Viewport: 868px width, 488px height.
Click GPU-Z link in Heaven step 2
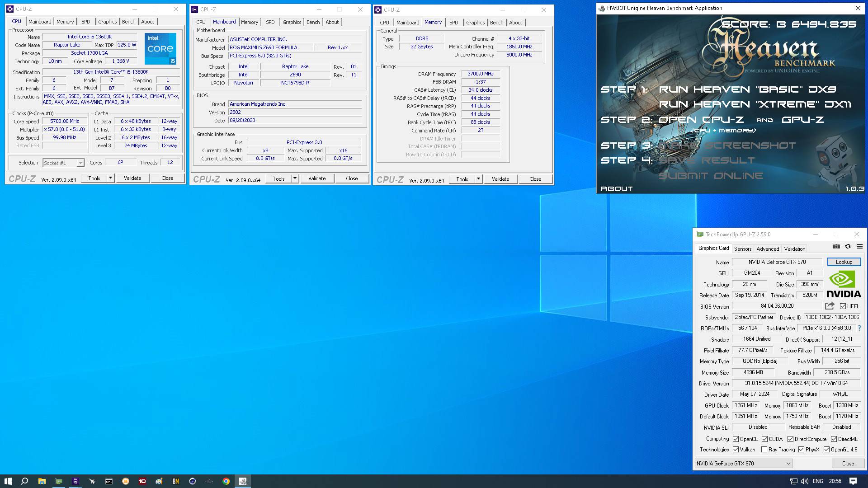point(802,120)
